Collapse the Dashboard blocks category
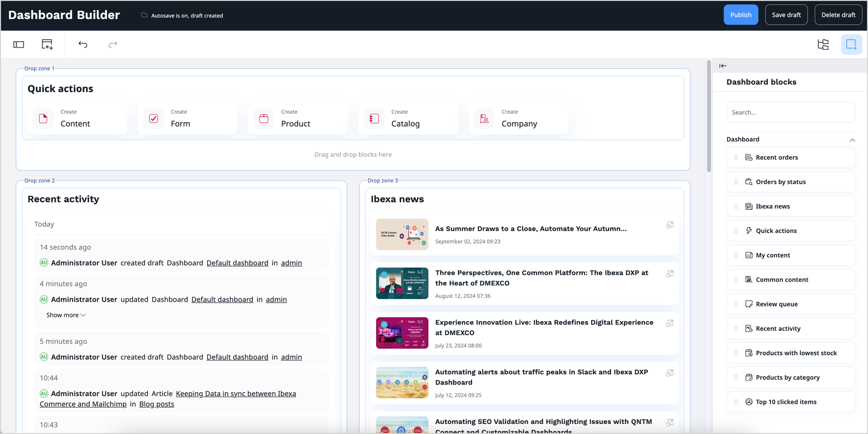 pos(852,140)
